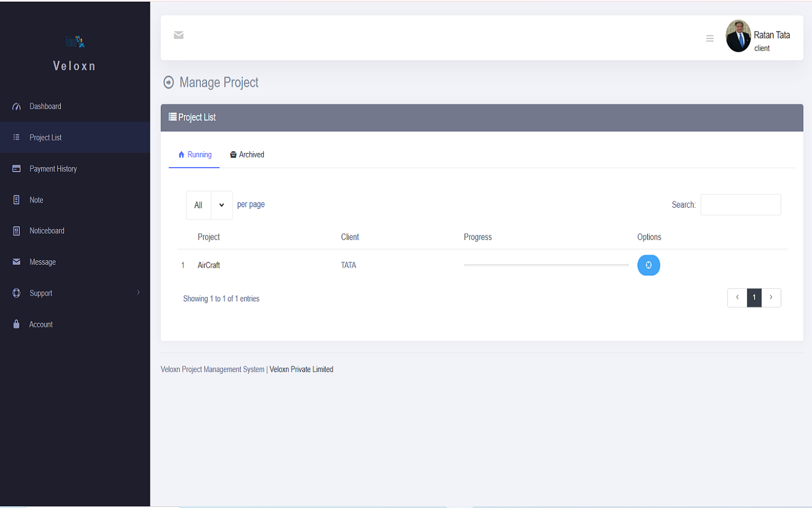Click the hamburger menu near Ratan Tata
The image size is (812, 508).
tap(709, 38)
